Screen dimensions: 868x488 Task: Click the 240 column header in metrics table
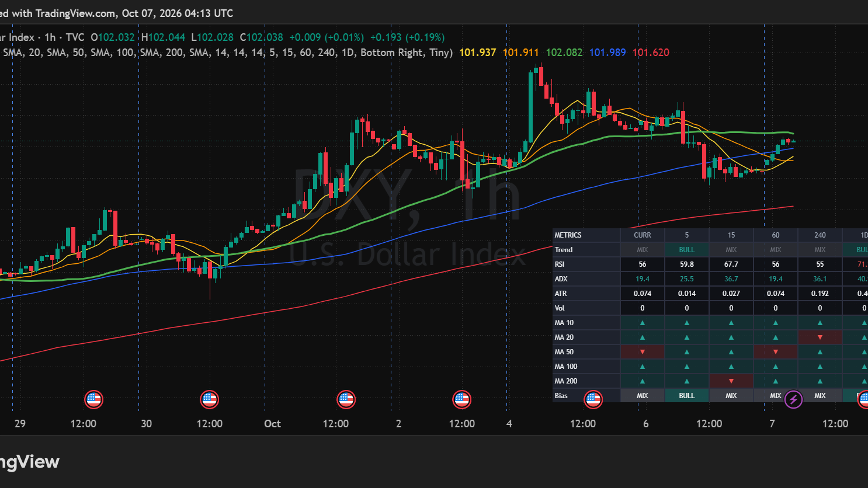(x=820, y=235)
